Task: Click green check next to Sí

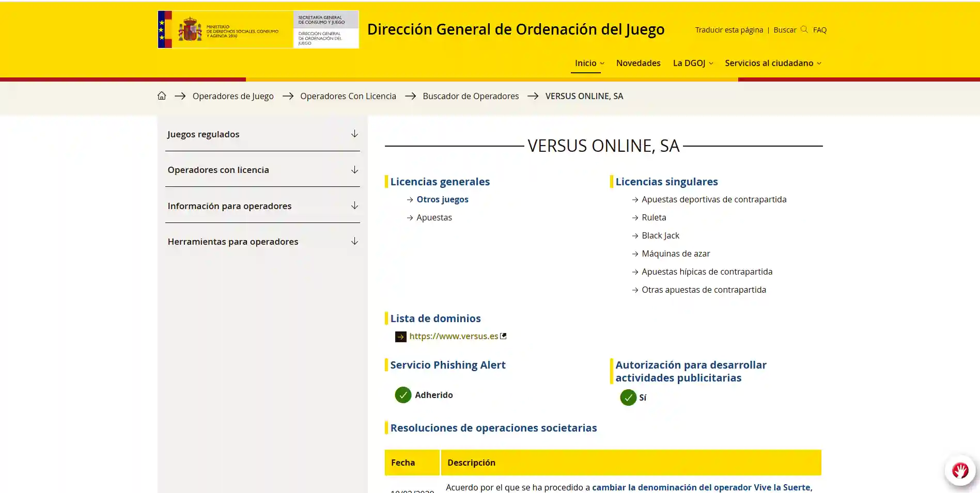Action: 628,397
